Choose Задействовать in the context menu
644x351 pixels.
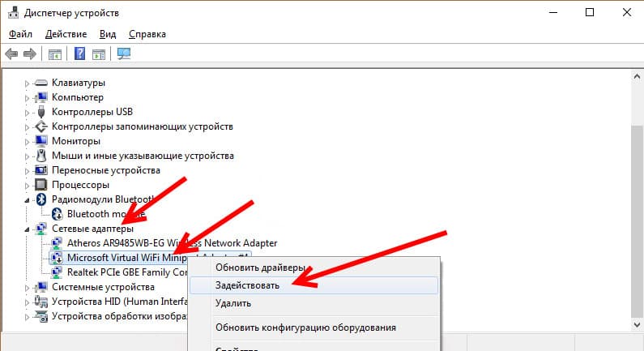point(314,285)
